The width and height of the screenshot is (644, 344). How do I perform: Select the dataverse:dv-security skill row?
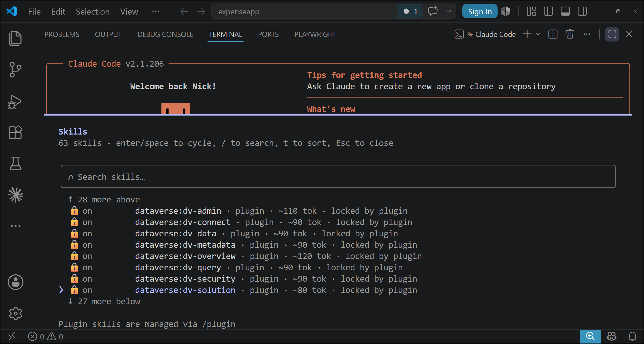tap(244, 279)
